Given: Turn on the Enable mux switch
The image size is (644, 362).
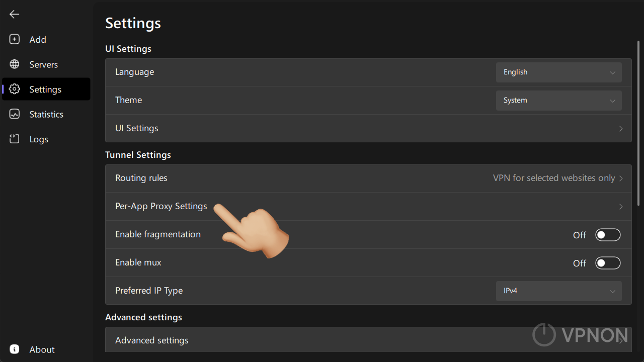Looking at the screenshot, I should point(608,262).
